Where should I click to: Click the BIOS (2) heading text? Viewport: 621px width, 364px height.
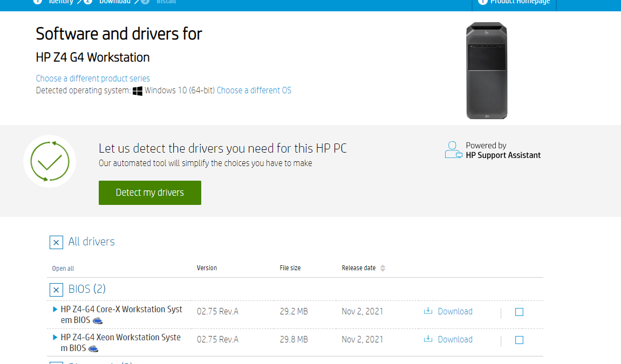tap(87, 289)
